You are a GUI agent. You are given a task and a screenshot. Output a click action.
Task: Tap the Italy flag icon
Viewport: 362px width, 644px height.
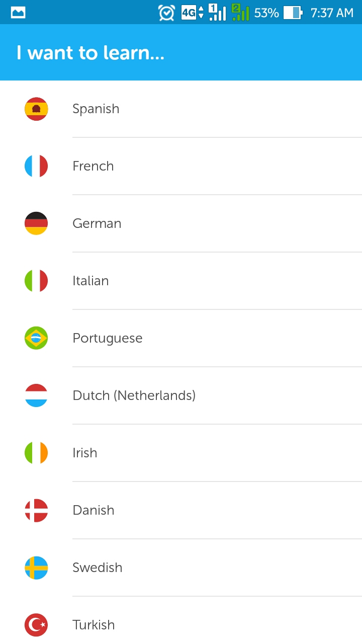coord(36,281)
